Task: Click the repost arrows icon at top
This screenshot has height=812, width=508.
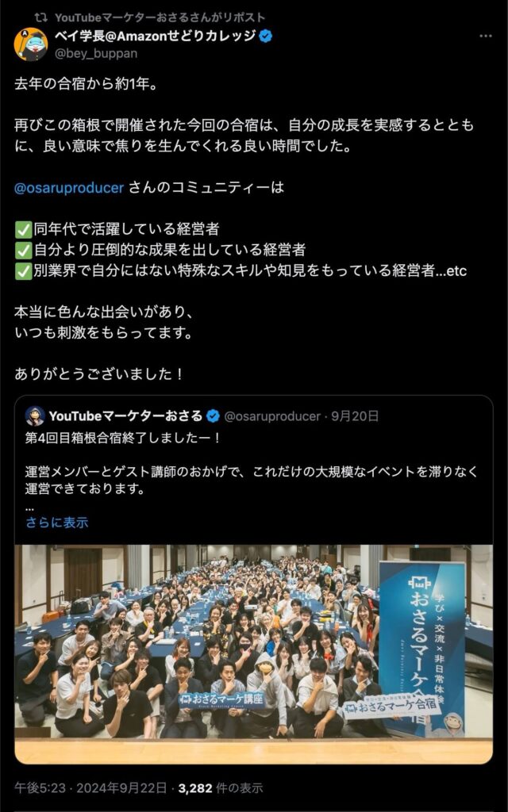Action: pos(41,17)
